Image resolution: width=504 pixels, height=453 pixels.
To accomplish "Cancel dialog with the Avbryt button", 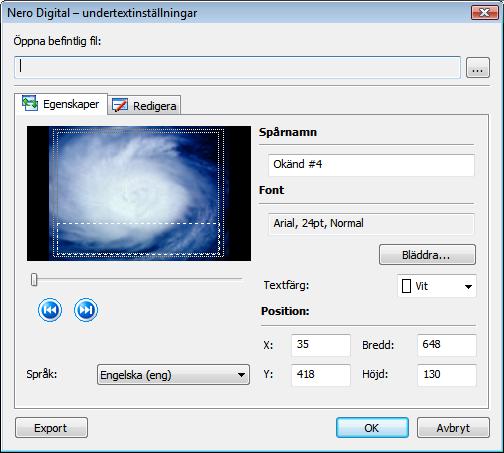I will pyautogui.click(x=453, y=428).
